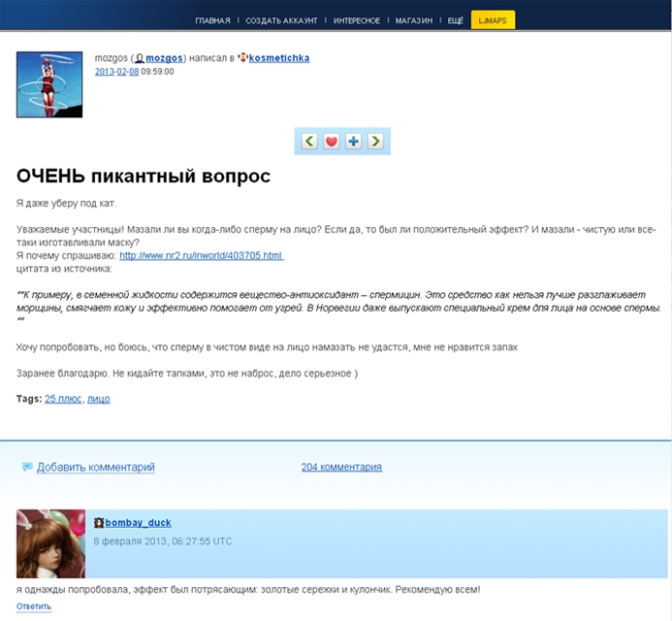672x621 pixels.
Task: Click the text Я даже уберу под кат
Action: click(x=67, y=204)
